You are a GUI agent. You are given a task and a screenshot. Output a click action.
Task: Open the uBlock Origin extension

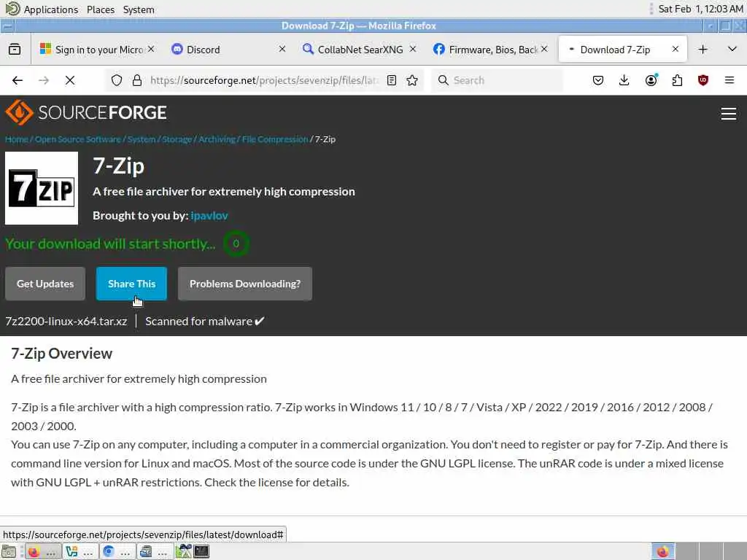(703, 80)
